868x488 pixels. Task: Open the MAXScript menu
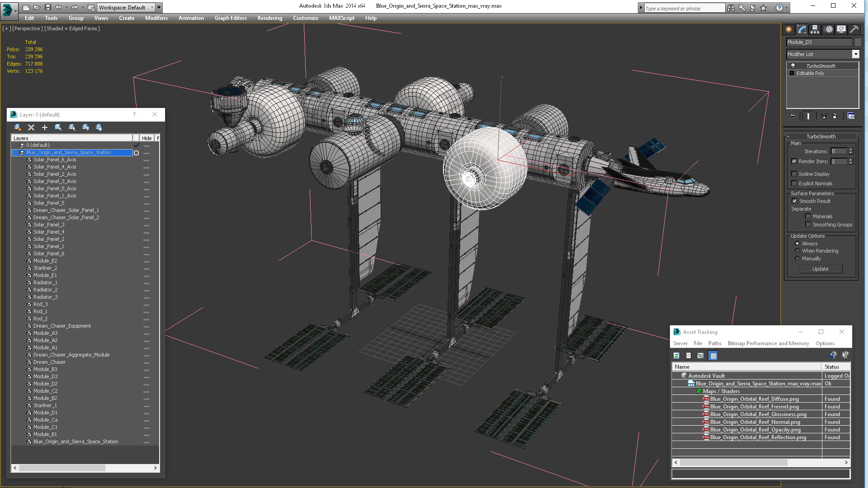[x=342, y=18]
